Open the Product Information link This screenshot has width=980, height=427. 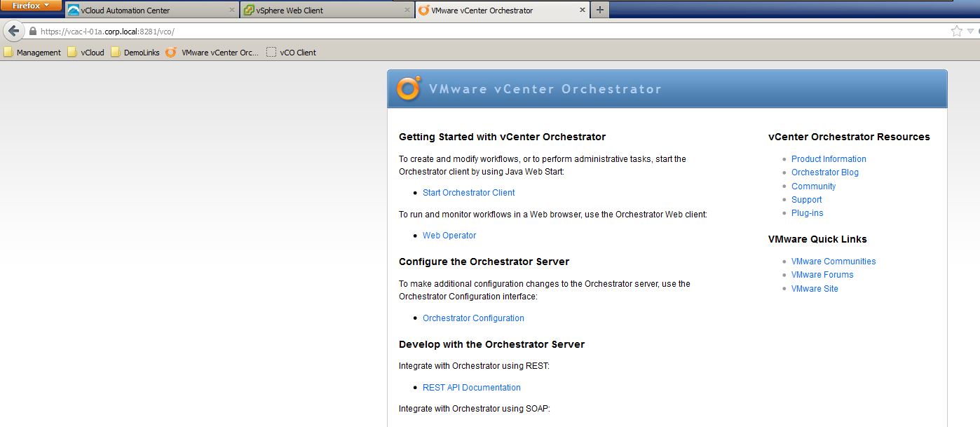pos(829,159)
